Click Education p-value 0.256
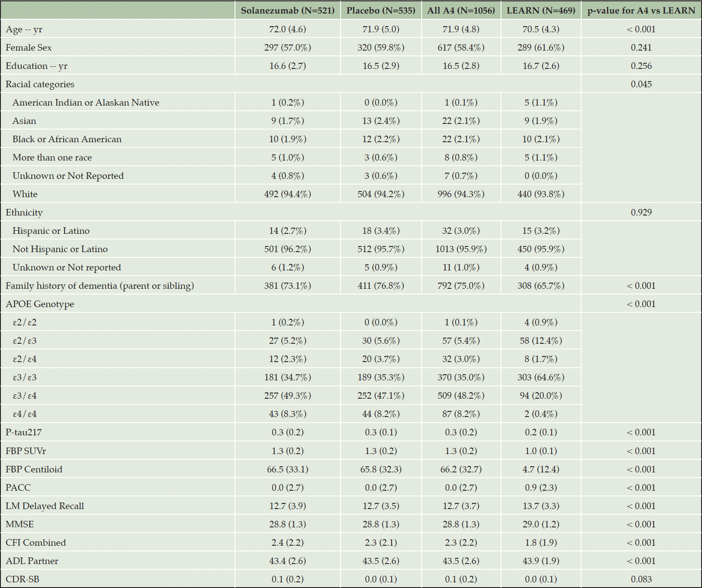This screenshot has width=702, height=588. click(x=641, y=66)
